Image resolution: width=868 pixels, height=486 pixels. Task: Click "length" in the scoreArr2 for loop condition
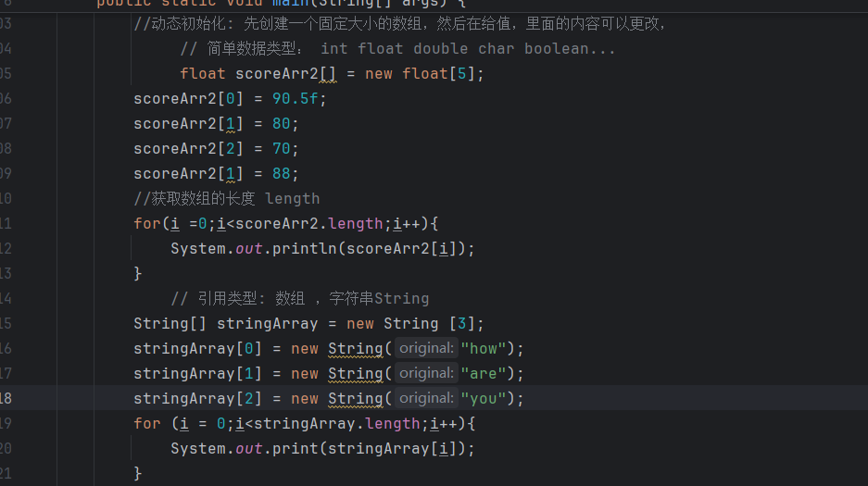355,224
